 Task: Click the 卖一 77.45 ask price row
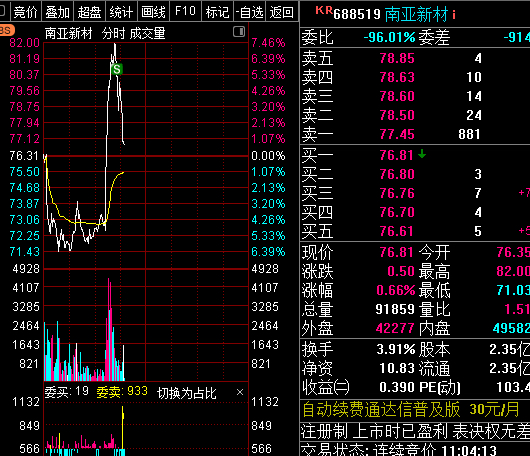415,134
